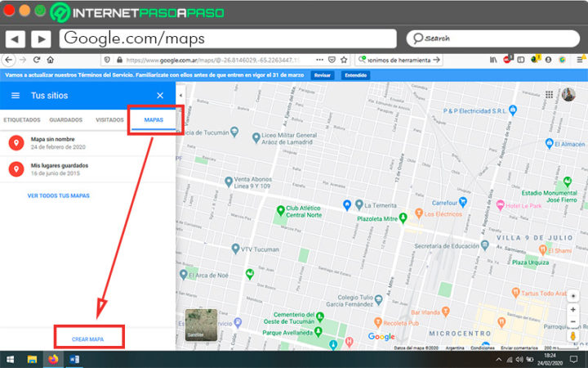Click VER TODOS TUS MAPAS link
588x368 pixels.
[59, 195]
